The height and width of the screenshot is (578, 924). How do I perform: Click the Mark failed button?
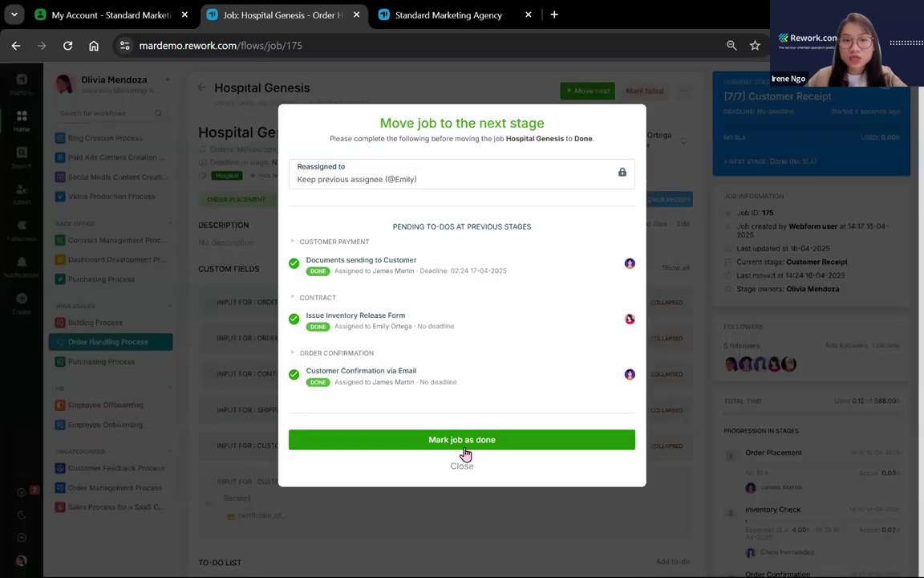click(x=644, y=91)
